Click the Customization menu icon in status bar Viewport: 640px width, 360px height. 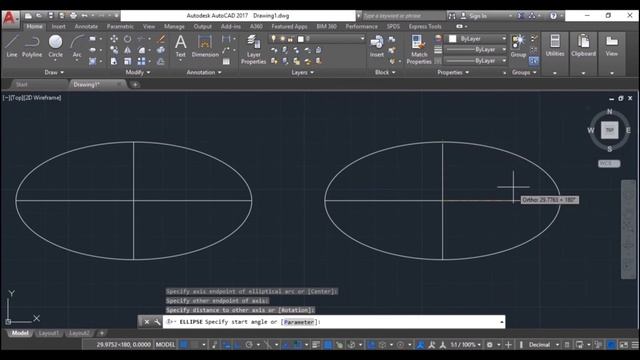coord(635,345)
